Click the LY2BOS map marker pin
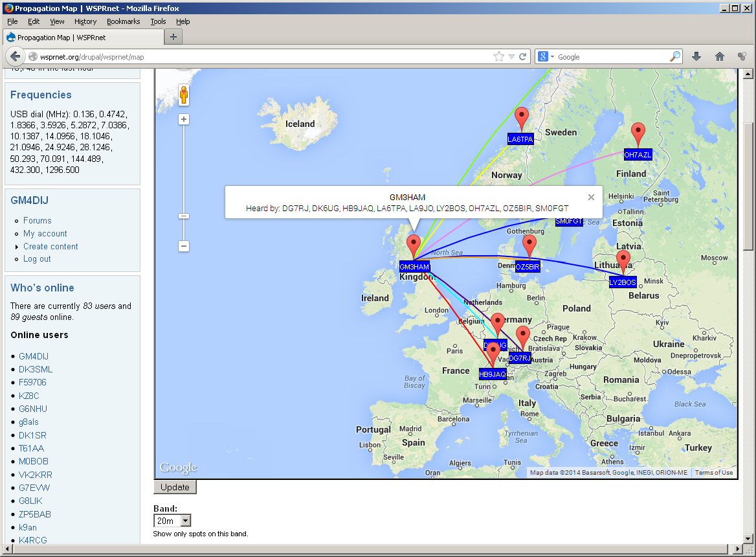The image size is (756, 557). pos(623,262)
